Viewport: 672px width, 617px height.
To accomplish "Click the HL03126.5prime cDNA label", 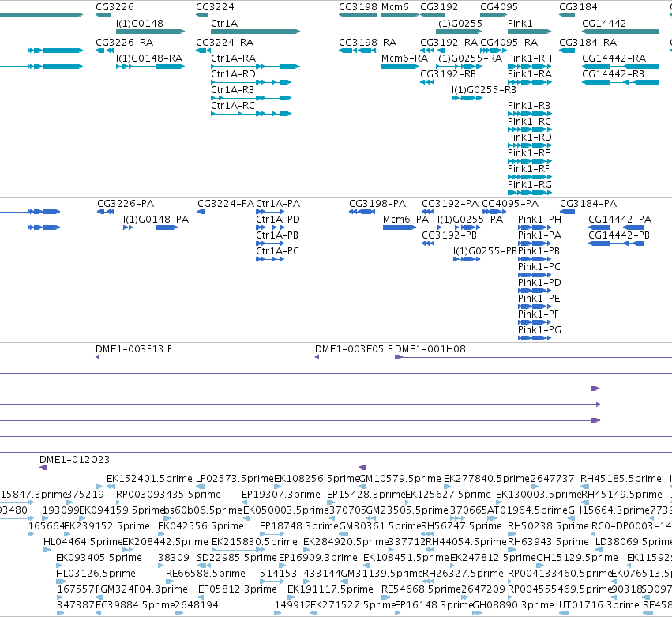I will point(96,574).
